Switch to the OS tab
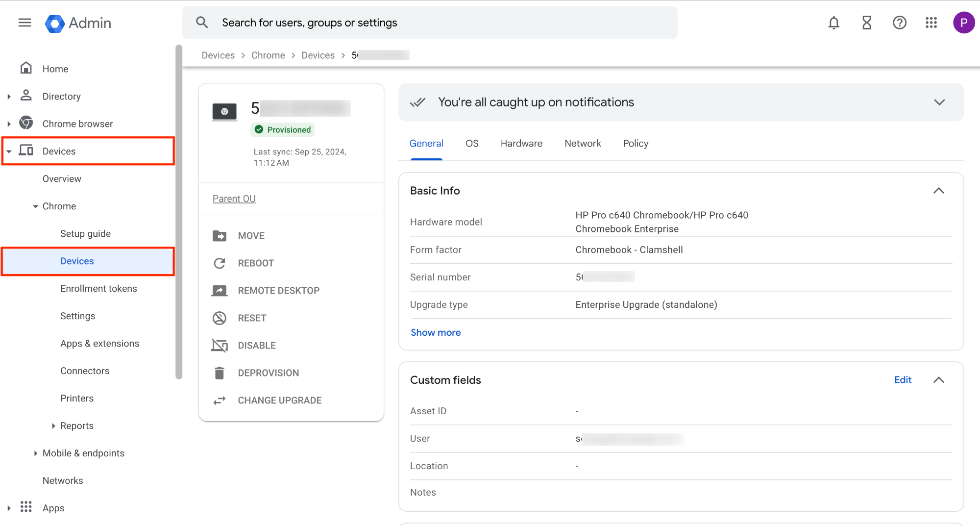The height and width of the screenshot is (526, 980). tap(472, 143)
